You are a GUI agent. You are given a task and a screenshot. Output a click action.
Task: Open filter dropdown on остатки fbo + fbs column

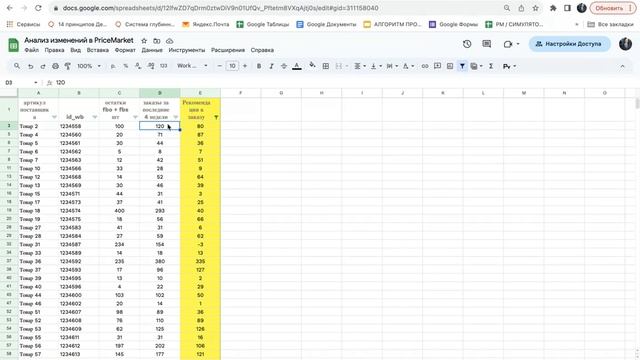(135, 117)
